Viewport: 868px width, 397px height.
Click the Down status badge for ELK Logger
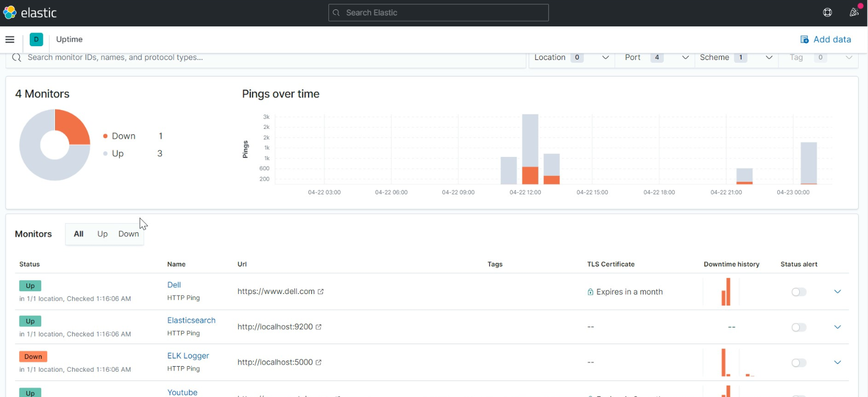pos(33,357)
